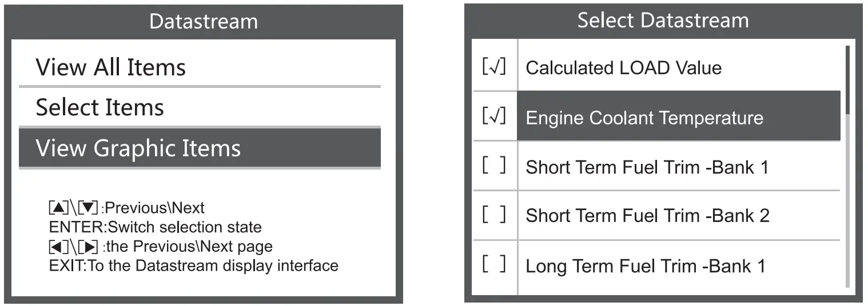Click the Long Term Fuel Trim -Bank 1 label
868x306 pixels.
(645, 266)
